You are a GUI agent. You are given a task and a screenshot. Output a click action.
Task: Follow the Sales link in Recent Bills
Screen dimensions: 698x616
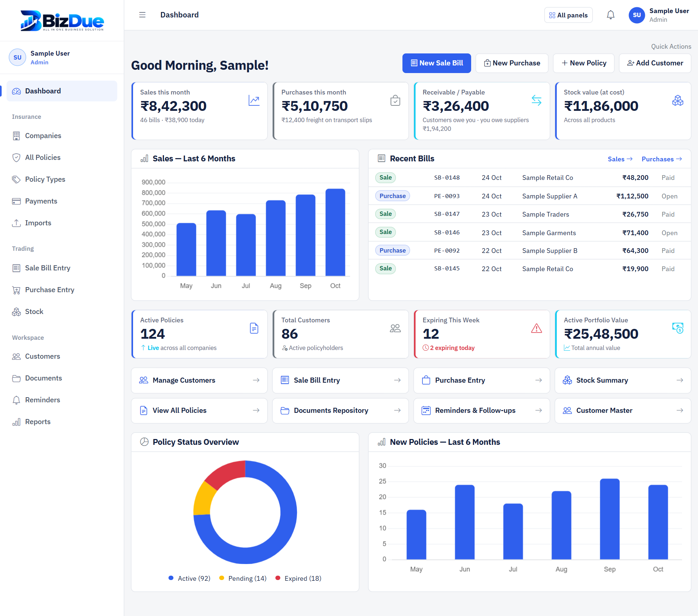tap(620, 159)
